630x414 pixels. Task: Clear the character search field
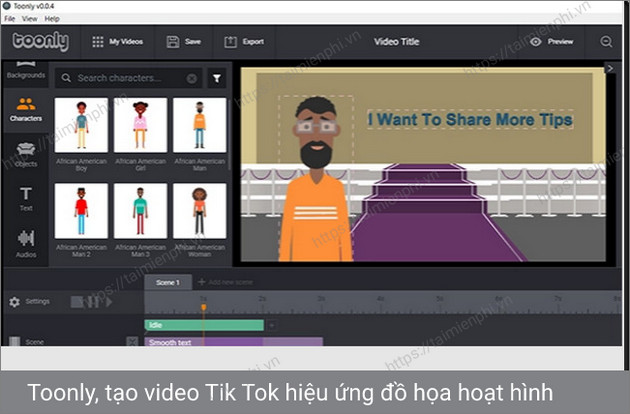click(192, 78)
